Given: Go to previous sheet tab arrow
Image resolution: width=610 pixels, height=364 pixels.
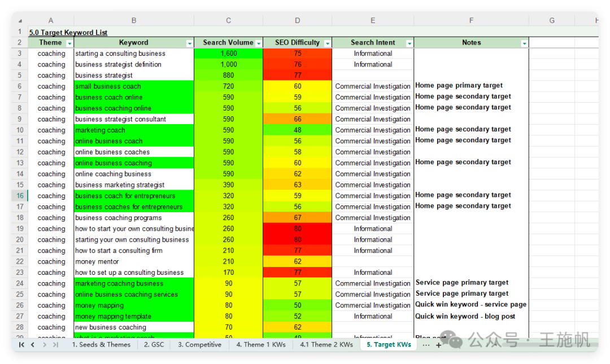Looking at the screenshot, I should (33, 345).
